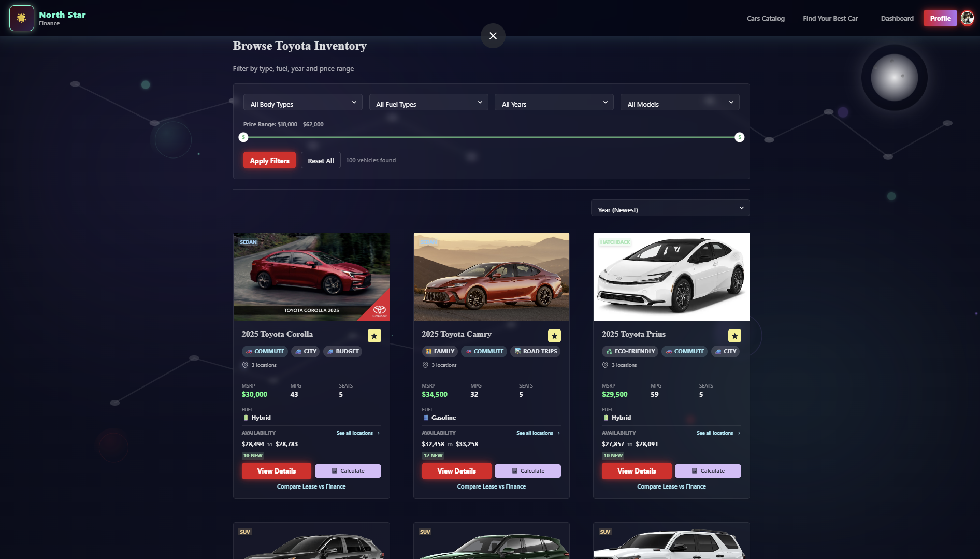Open the Year (Newest) sort dropdown

tap(670, 208)
